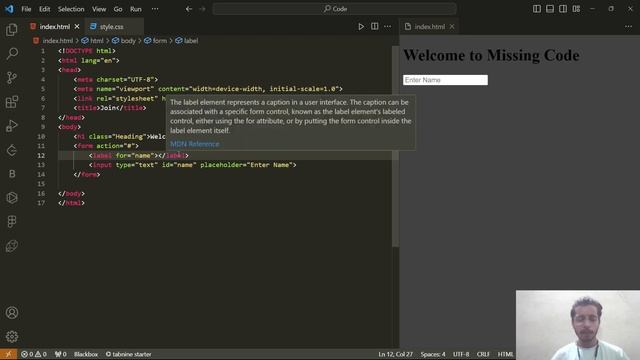Open the Manage gear icon
This screenshot has height=360, width=640.
click(x=12, y=336)
